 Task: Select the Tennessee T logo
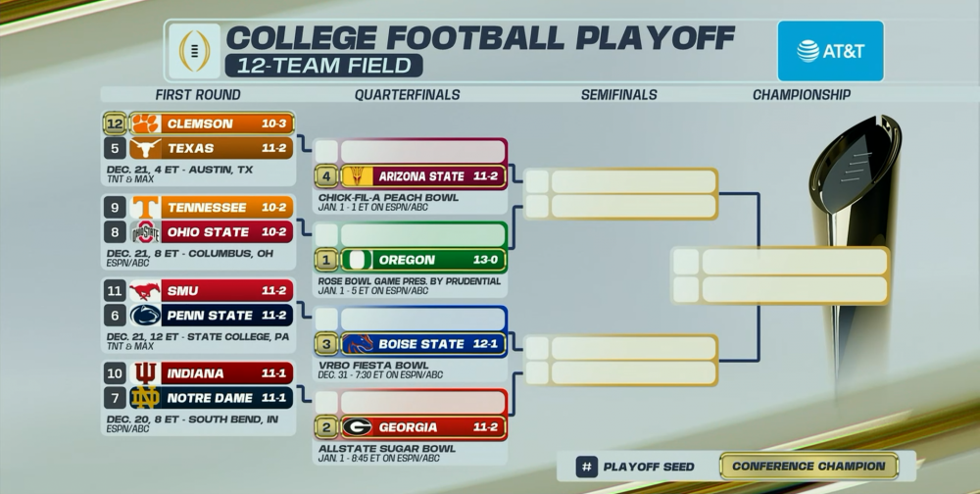click(145, 208)
